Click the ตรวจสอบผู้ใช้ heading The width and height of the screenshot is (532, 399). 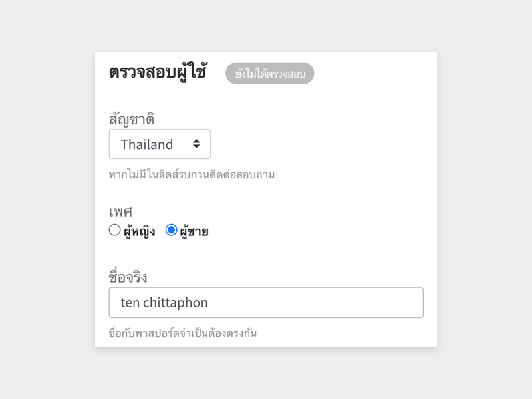158,72
